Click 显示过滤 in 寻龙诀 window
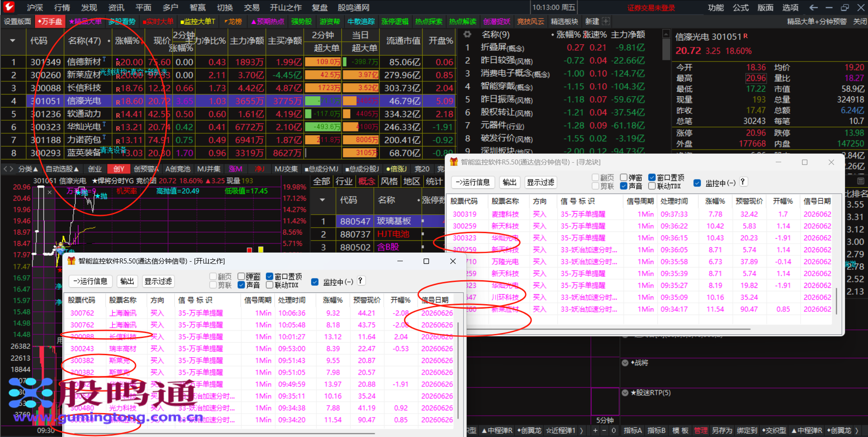The image size is (868, 437). pyautogui.click(x=541, y=182)
